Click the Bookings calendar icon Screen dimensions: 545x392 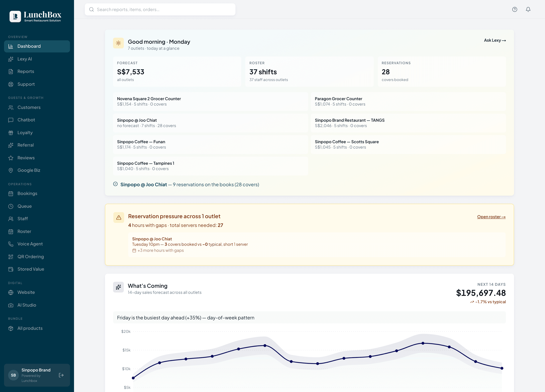point(11,193)
